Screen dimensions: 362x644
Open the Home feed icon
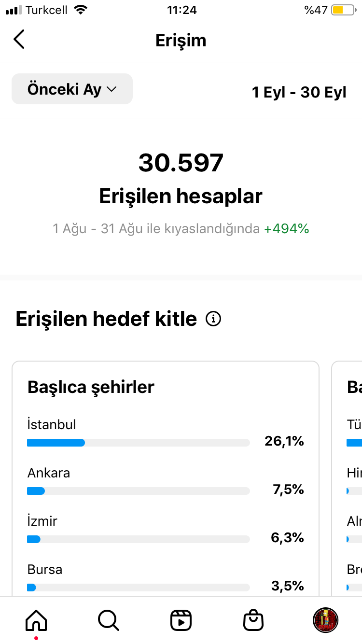click(36, 619)
